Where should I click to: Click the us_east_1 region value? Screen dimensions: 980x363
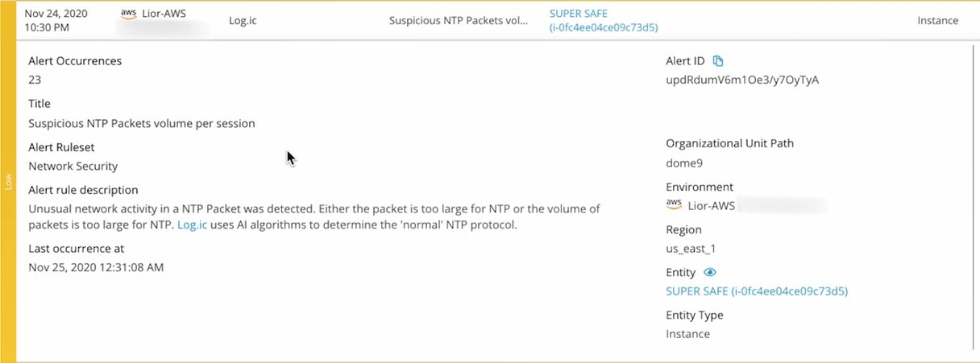click(692, 249)
